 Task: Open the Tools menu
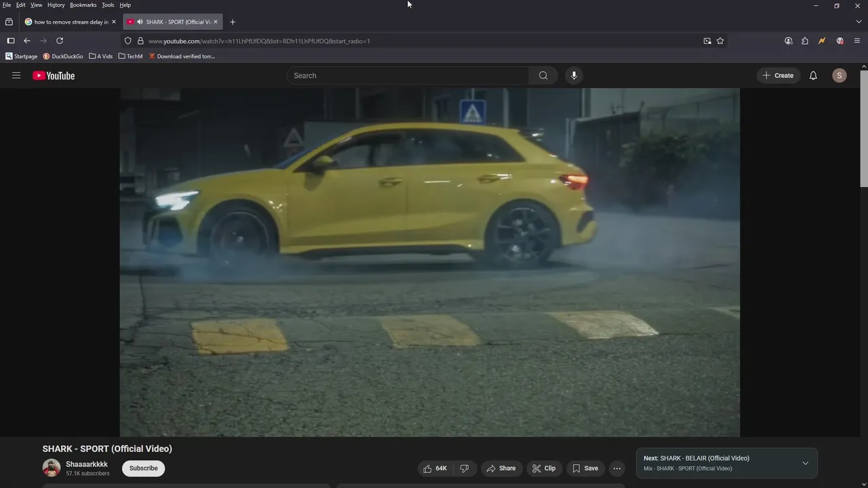108,5
